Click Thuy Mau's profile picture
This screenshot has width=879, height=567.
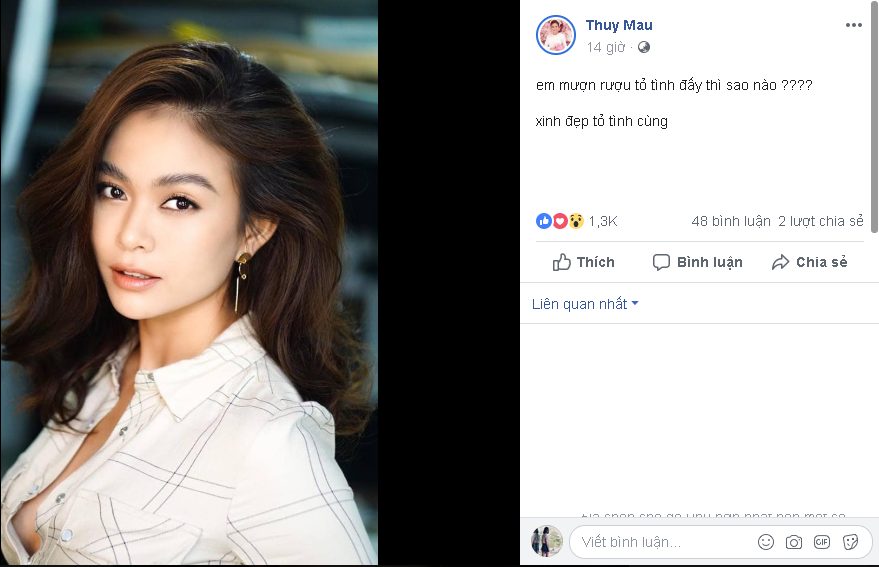click(555, 35)
